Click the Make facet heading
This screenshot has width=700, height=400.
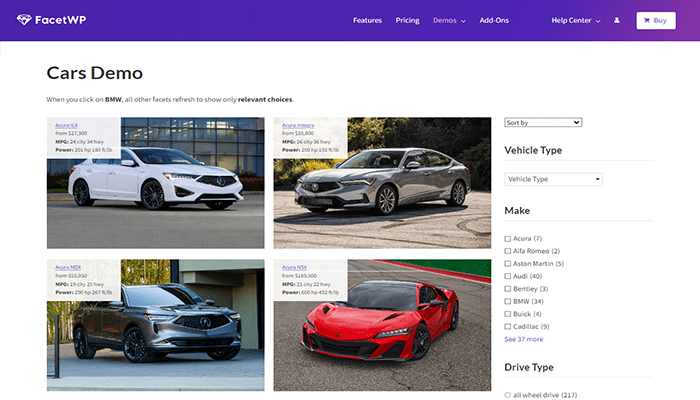517,211
